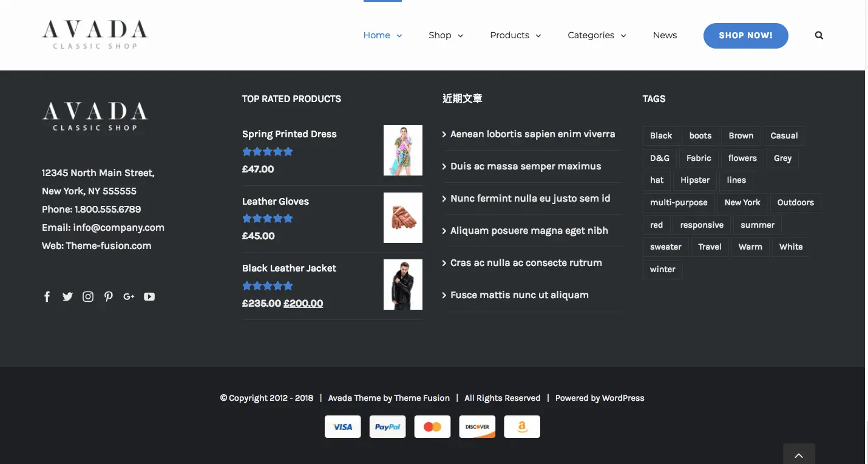Open the Instagram social icon in footer
The height and width of the screenshot is (464, 868).
pos(88,296)
